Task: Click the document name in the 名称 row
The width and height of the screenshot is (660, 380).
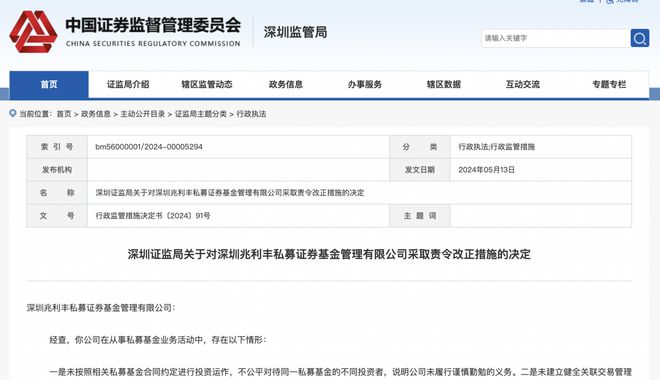Action: tap(230, 193)
